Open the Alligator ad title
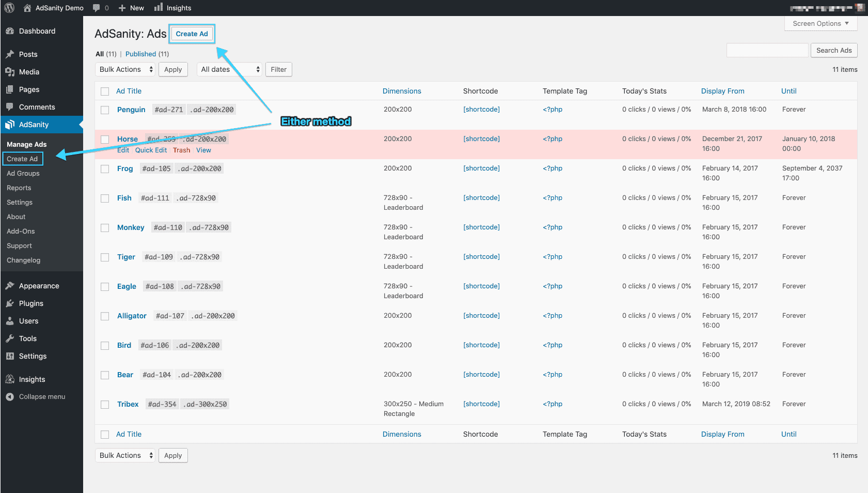Viewport: 868px width, 493px height. click(132, 316)
